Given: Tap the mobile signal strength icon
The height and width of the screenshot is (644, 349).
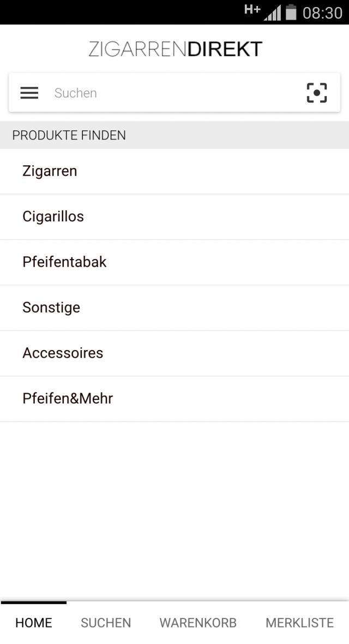Looking at the screenshot, I should pyautogui.click(x=272, y=13).
